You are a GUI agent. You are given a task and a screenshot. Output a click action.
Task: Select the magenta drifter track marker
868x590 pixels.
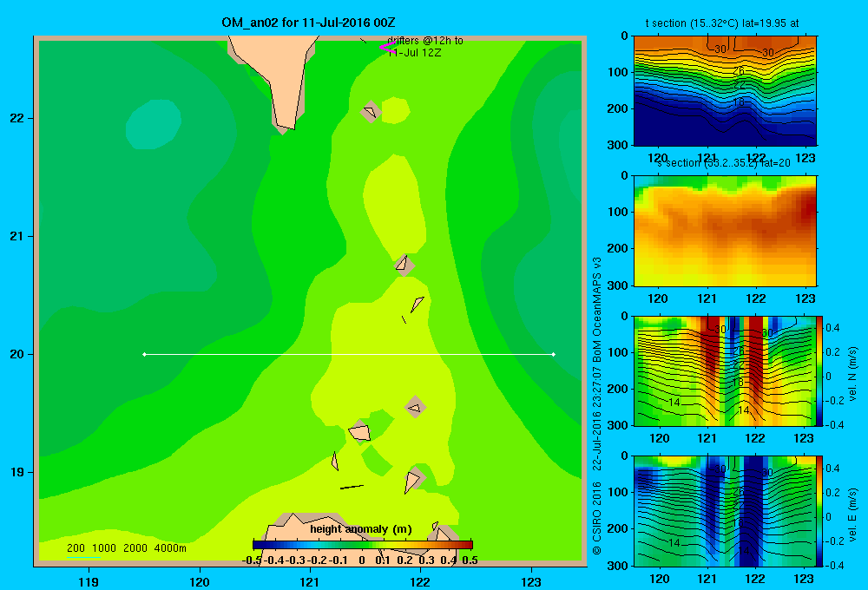point(387,48)
